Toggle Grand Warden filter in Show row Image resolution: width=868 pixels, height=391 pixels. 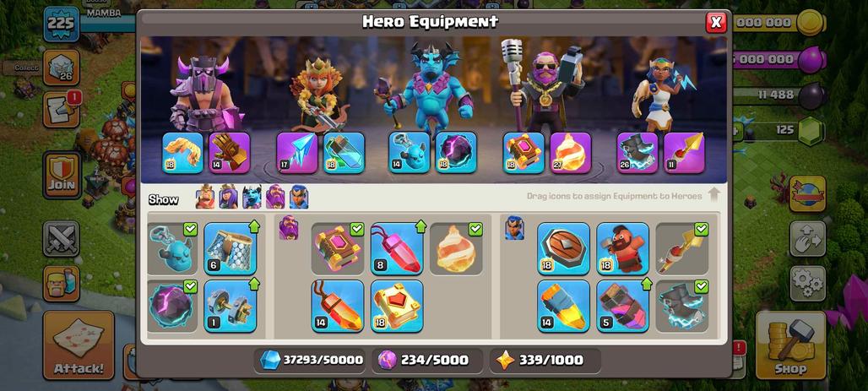click(x=275, y=197)
